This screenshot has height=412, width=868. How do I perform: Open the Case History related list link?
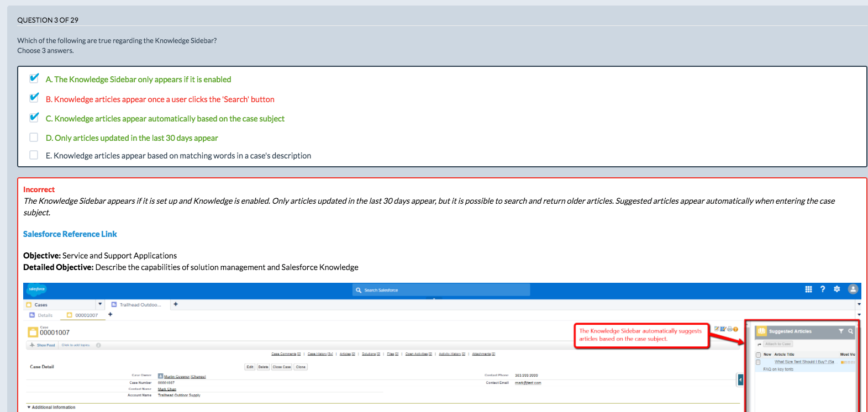coord(320,354)
